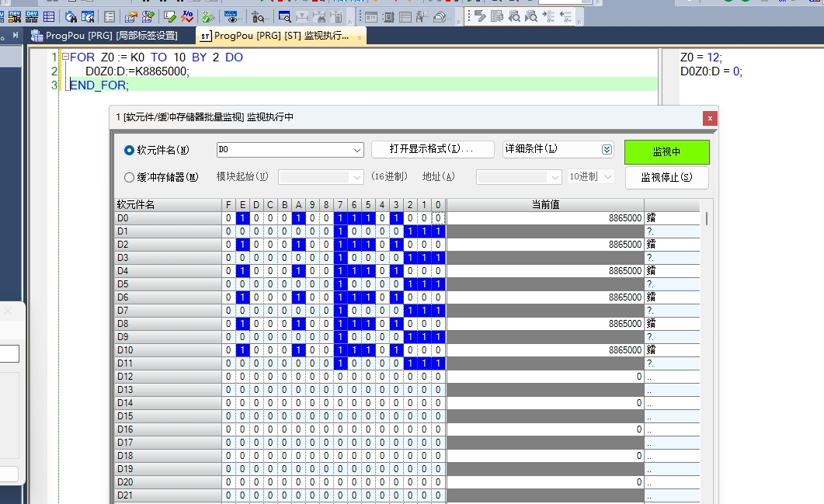Click the green monitoring status button 监视中
Viewport: 824px width, 504px height.
[x=666, y=152]
